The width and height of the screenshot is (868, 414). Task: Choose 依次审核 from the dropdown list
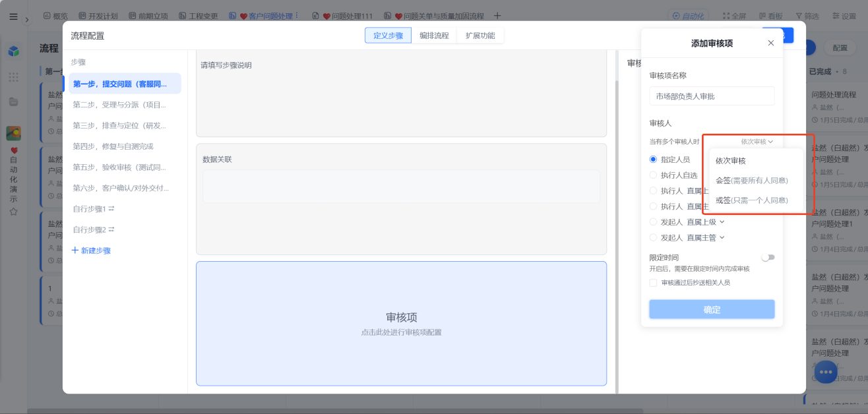click(756, 160)
